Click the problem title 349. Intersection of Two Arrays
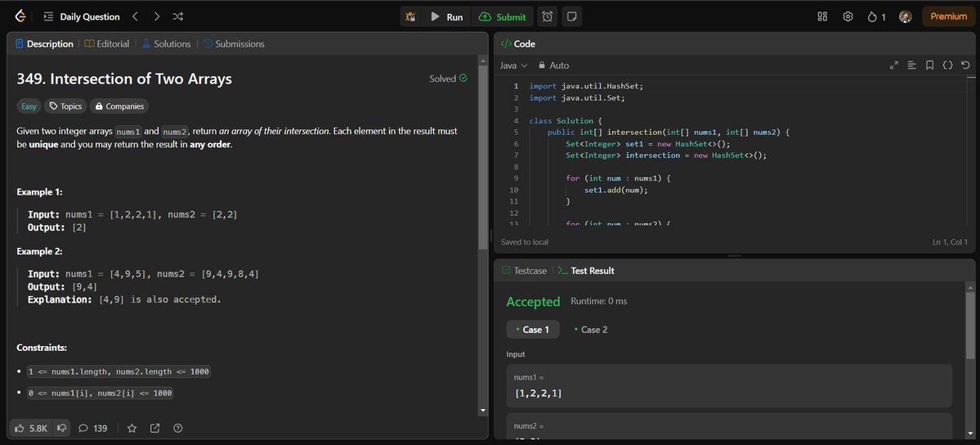This screenshot has height=445, width=980. [124, 79]
